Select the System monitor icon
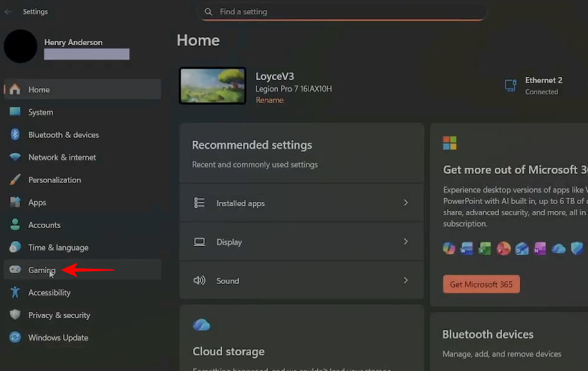This screenshot has height=371, width=588. tap(15, 112)
